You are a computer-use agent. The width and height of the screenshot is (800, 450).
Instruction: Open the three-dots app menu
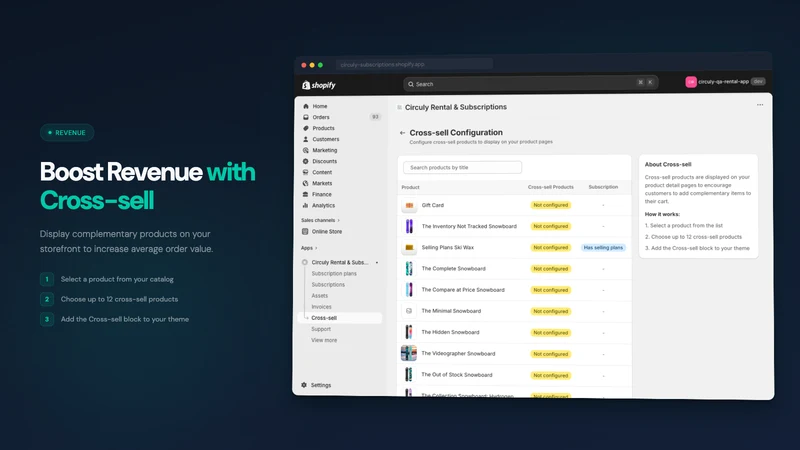click(x=760, y=105)
